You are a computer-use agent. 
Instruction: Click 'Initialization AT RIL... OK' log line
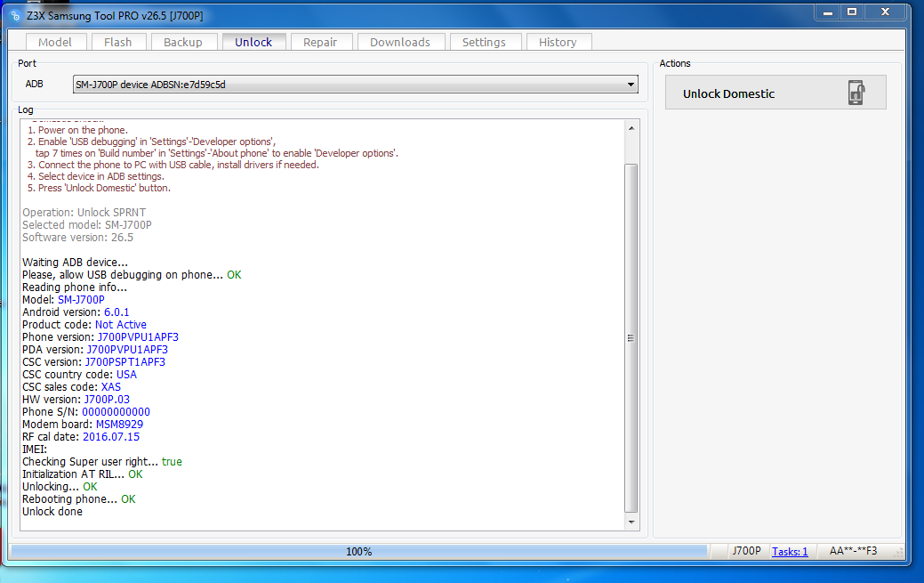pos(83,474)
